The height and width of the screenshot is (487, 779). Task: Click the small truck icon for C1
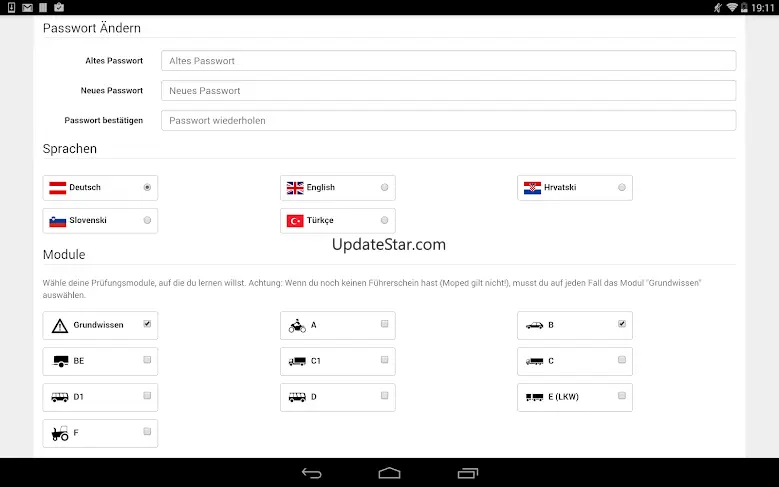297,361
